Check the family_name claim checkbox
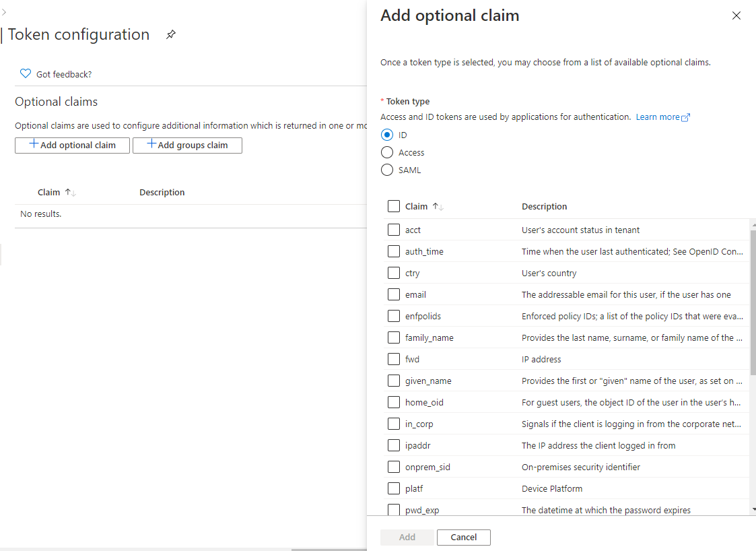 coord(394,337)
